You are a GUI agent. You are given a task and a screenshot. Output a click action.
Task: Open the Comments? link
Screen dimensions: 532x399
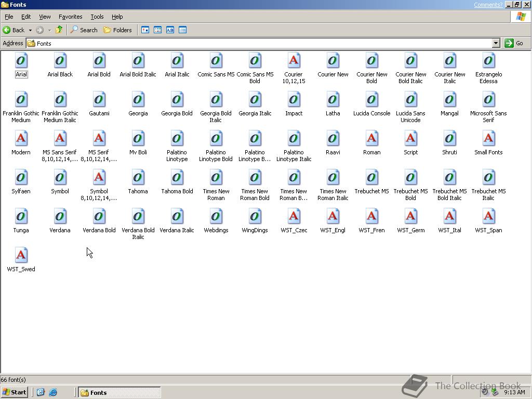click(488, 4)
